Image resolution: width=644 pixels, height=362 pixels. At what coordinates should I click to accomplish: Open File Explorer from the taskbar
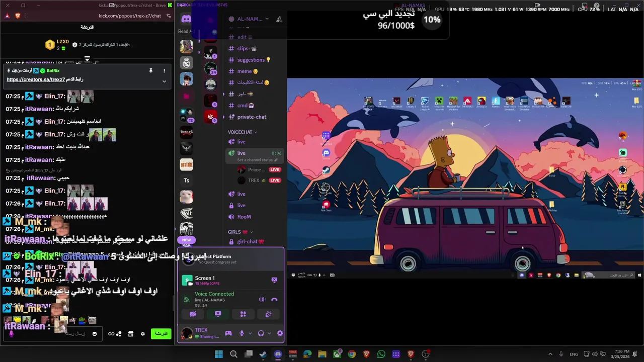click(x=322, y=354)
